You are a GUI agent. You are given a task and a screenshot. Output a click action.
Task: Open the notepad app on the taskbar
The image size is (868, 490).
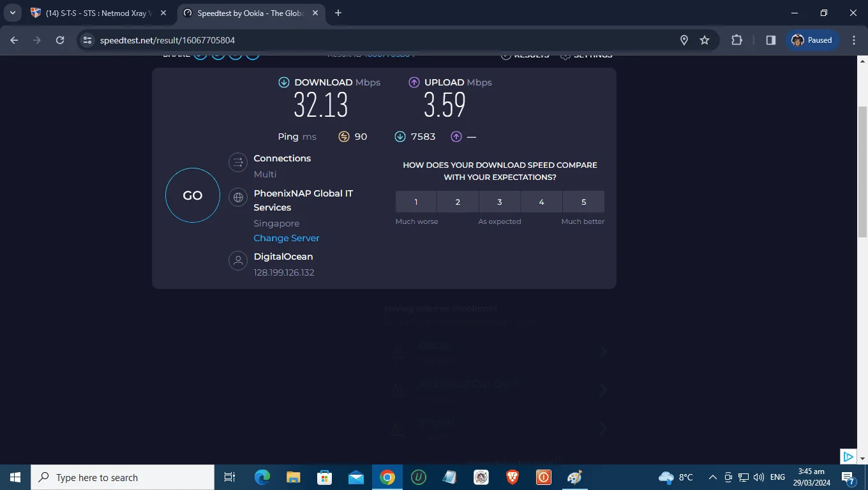(x=449, y=477)
